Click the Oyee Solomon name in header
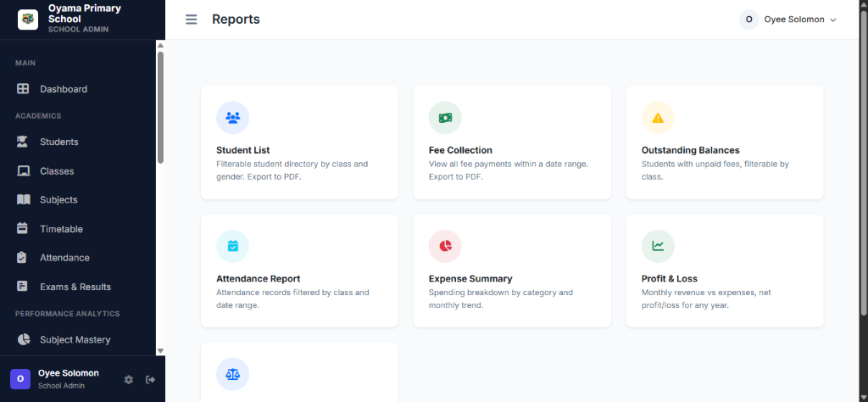 pos(794,20)
